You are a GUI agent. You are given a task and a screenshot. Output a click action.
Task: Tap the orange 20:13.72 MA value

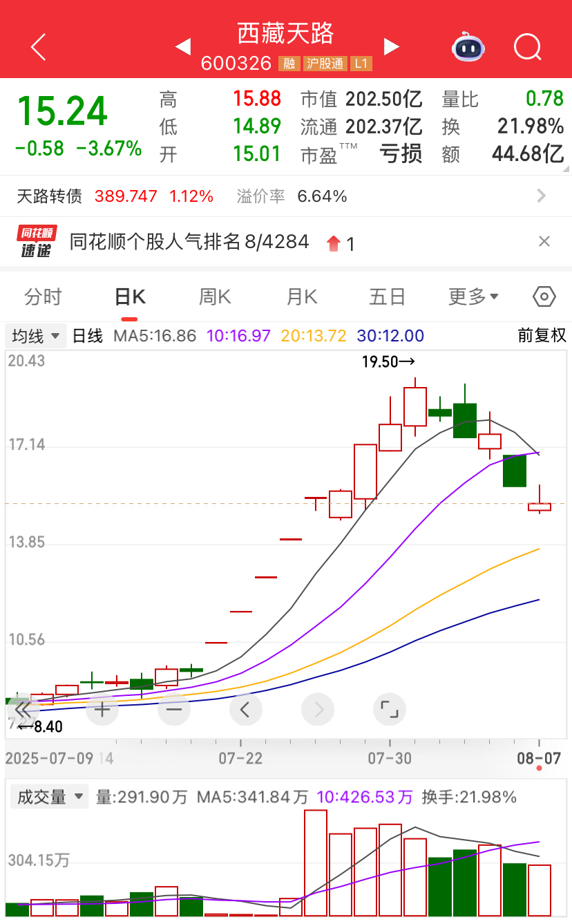(x=314, y=336)
